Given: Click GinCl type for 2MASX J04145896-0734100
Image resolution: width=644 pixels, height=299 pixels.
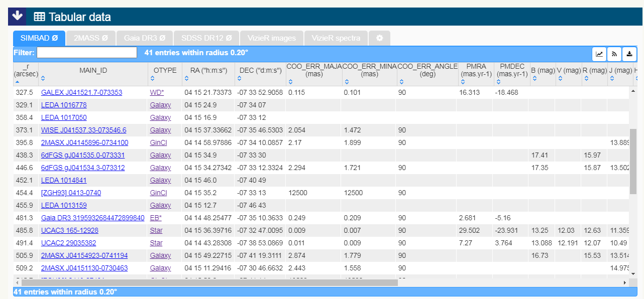Looking at the screenshot, I should (x=158, y=142).
